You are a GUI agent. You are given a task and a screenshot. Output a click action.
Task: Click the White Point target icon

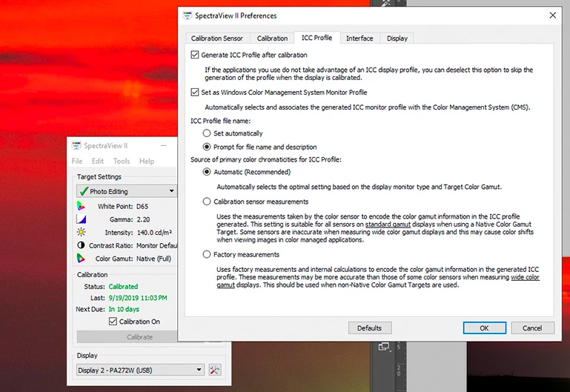[81, 206]
